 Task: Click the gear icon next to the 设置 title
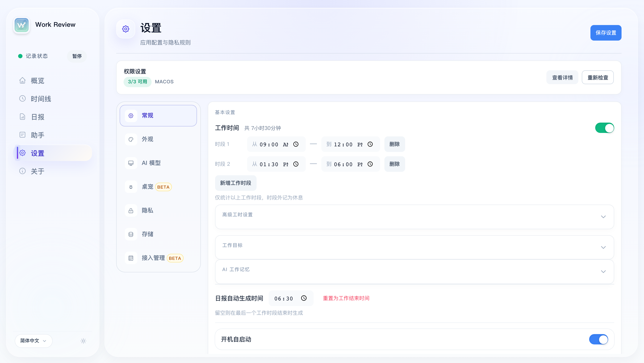tap(125, 29)
